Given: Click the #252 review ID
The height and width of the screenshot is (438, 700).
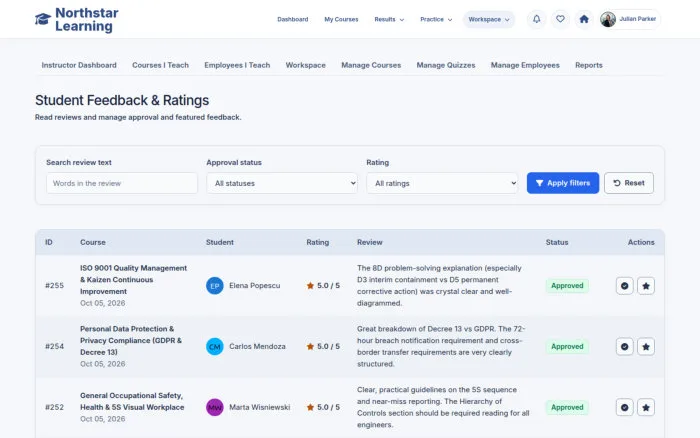Looking at the screenshot, I should tap(54, 407).
